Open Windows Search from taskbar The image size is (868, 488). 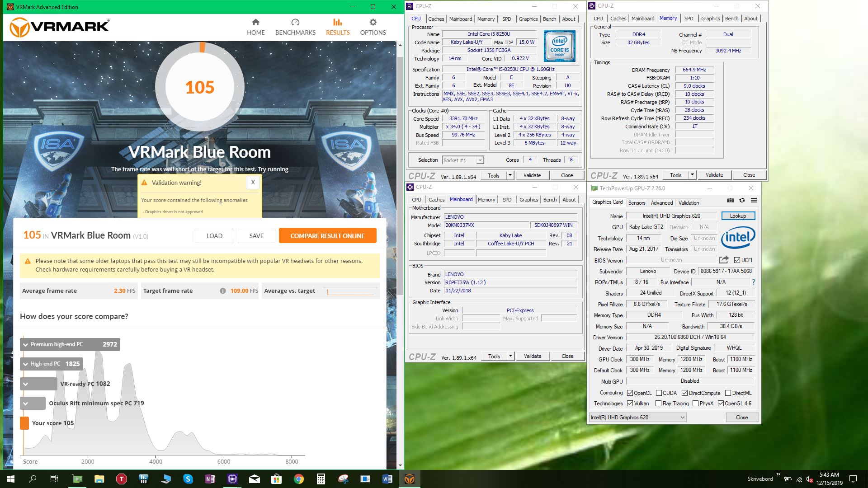click(x=33, y=479)
